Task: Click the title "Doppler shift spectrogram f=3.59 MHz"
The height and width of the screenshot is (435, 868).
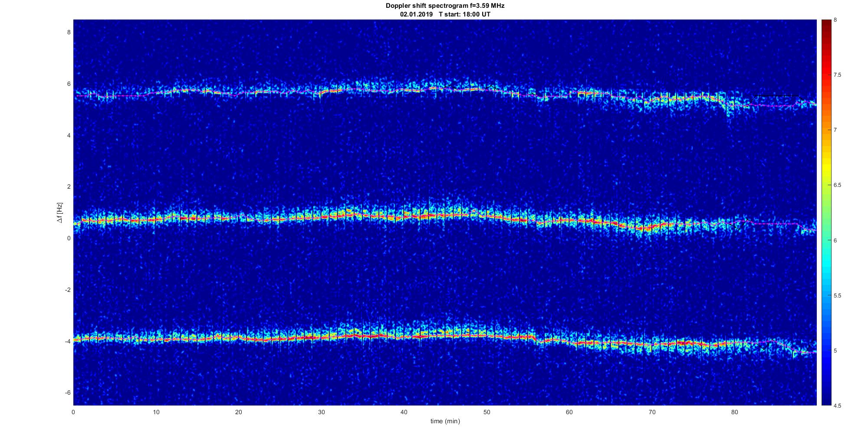Action: coord(445,6)
